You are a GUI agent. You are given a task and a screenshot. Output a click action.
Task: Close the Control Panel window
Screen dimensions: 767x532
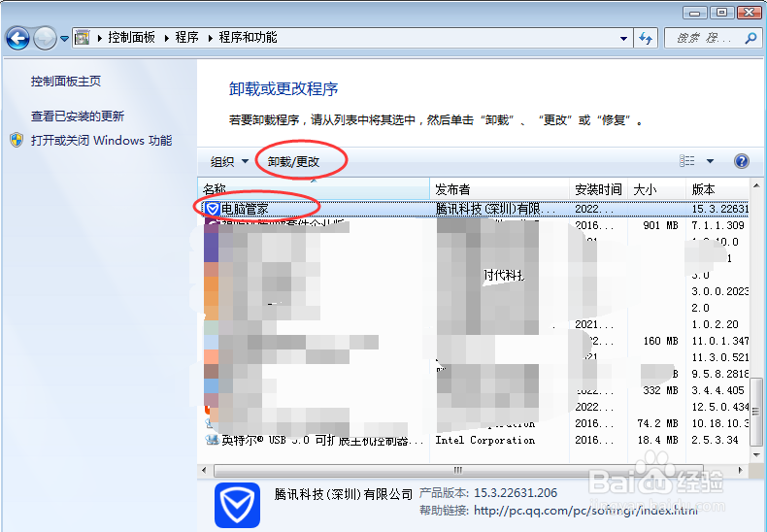pyautogui.click(x=749, y=13)
